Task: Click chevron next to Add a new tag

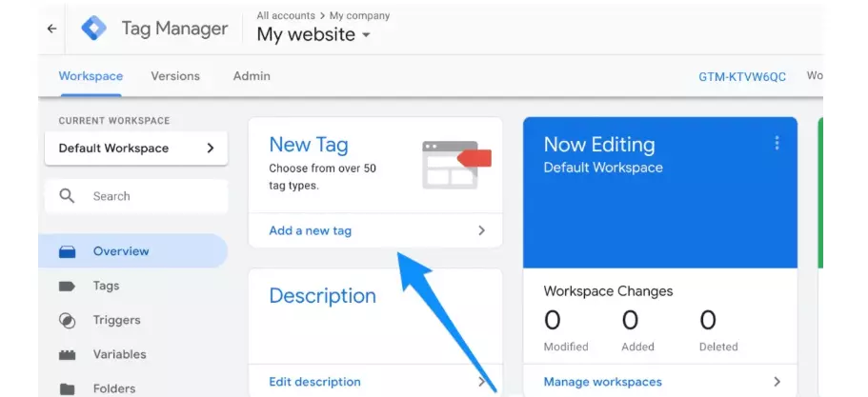Action: tap(481, 230)
